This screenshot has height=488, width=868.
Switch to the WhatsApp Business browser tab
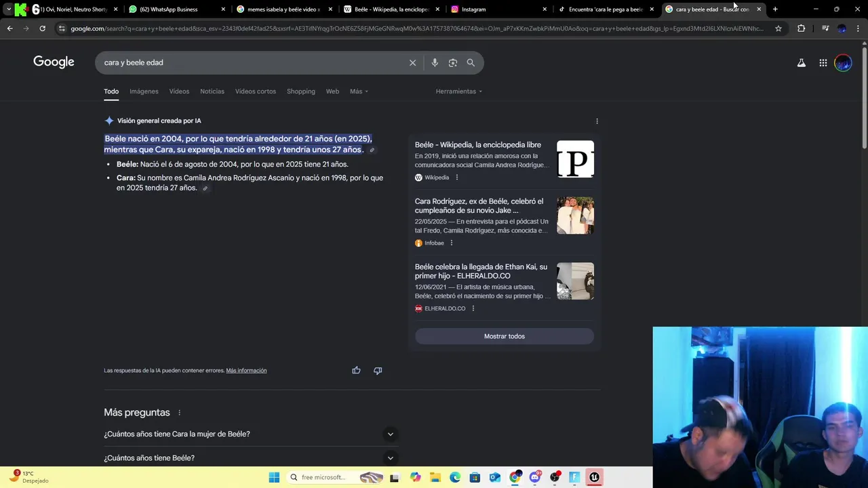point(176,9)
